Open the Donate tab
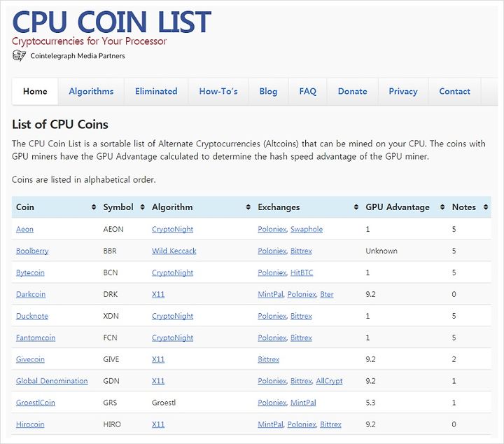Viewport: 504px width, 444px height. pos(353,92)
